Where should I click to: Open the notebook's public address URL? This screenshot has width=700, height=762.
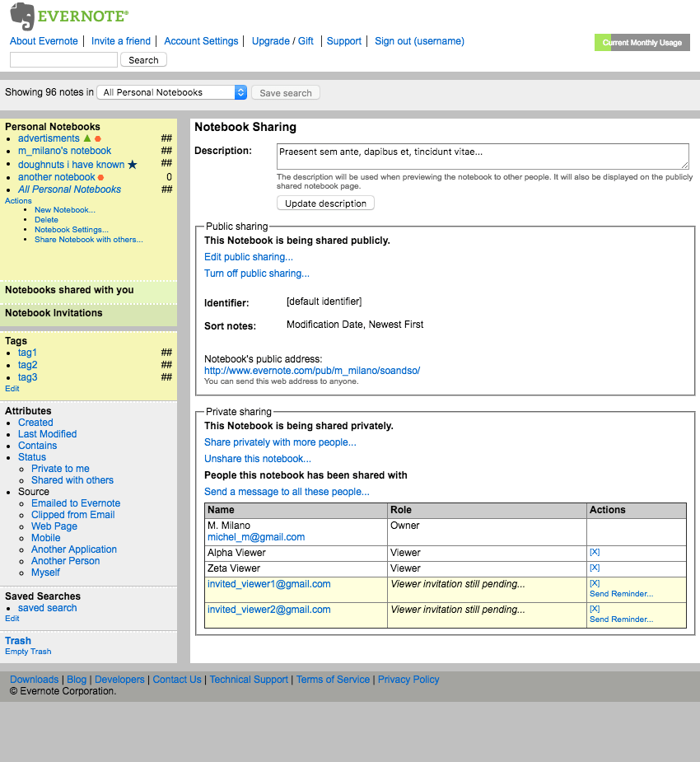coord(312,371)
